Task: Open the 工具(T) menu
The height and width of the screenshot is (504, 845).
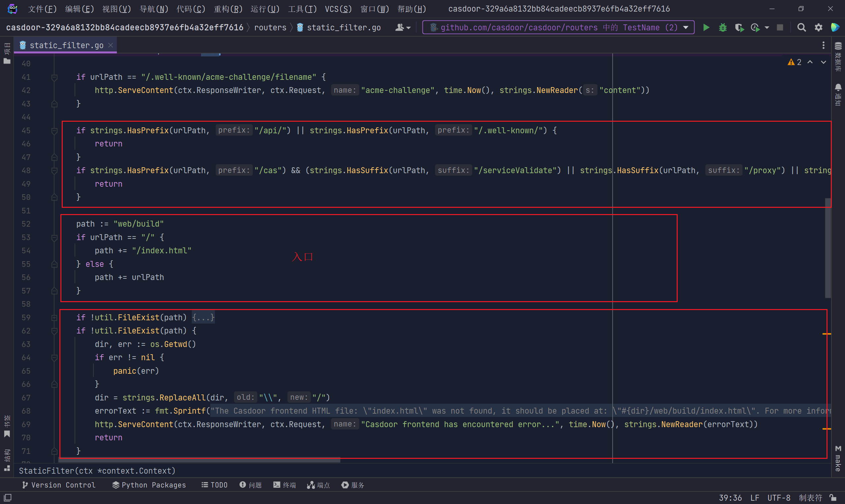Action: [302, 9]
